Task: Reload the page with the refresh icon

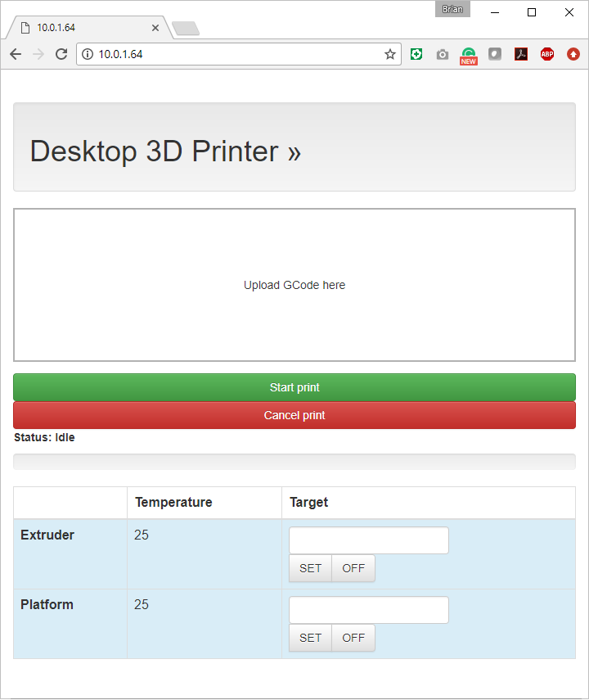Action: point(61,54)
